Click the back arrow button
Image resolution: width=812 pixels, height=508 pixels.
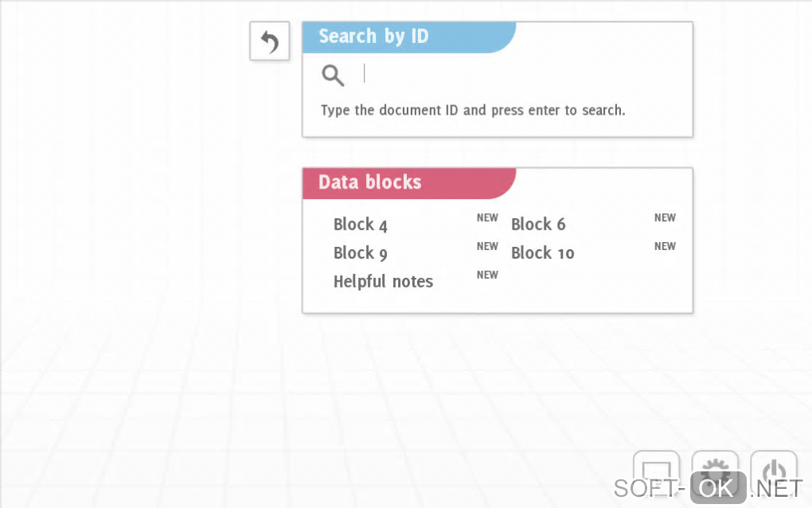(269, 41)
